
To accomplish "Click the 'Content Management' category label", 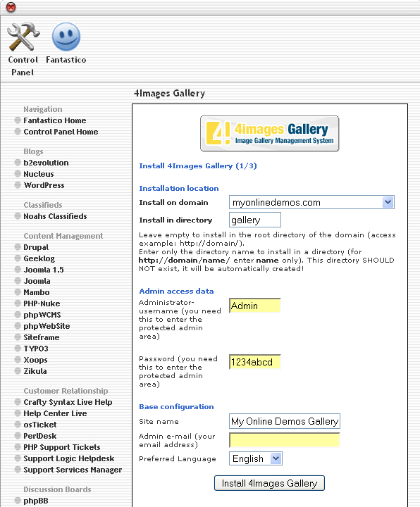I will [x=63, y=236].
